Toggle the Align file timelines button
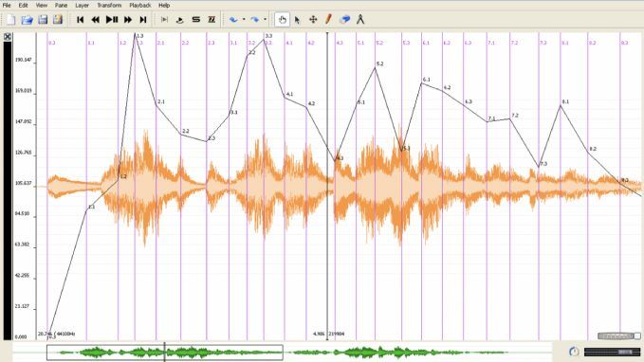This screenshot has height=362, width=644. coord(212,19)
